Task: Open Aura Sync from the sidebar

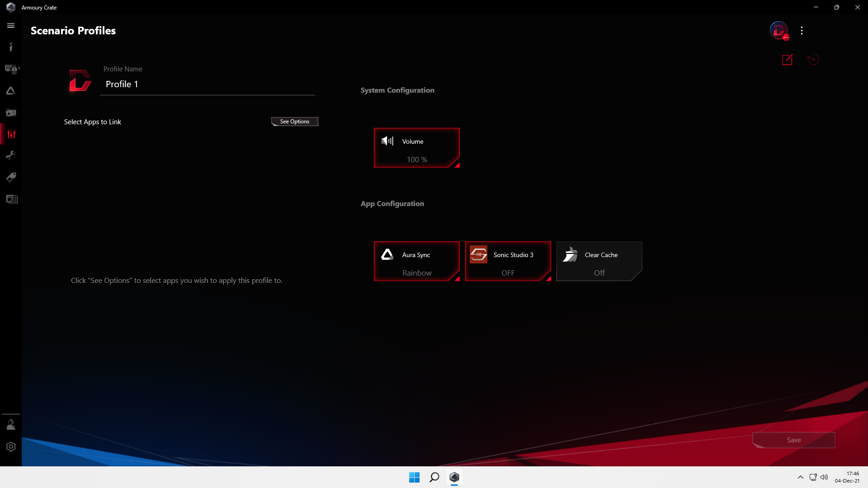Action: tap(11, 91)
